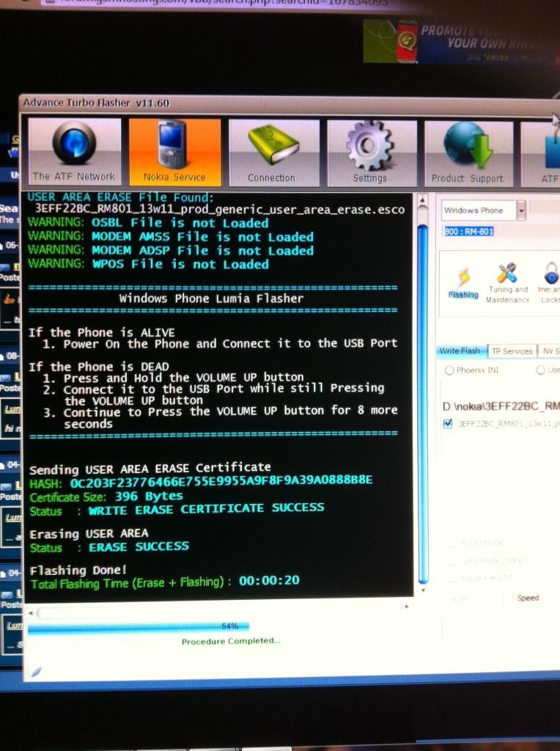The height and width of the screenshot is (751, 560).
Task: Click the blue flashing progress bar
Action: [139, 626]
